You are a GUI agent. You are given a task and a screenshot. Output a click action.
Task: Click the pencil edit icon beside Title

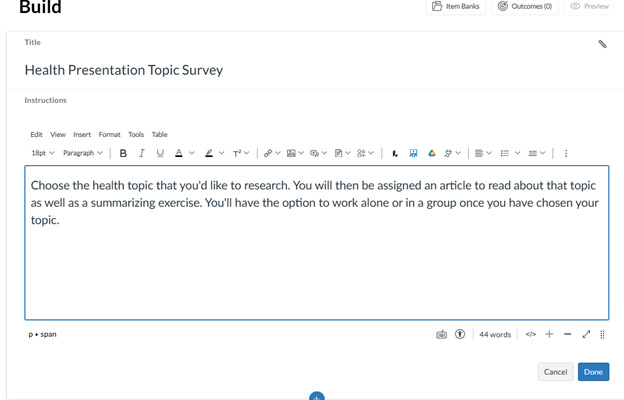[602, 44]
